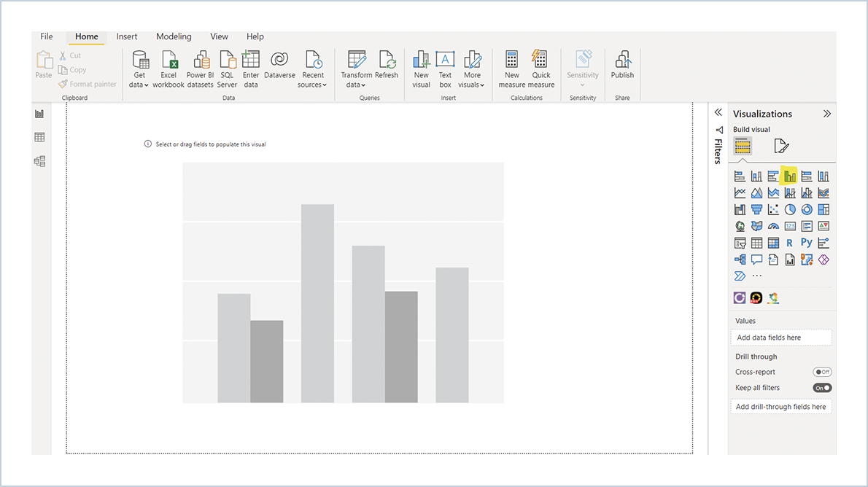This screenshot has height=487, width=868.
Task: Turn off Keep all filters
Action: coord(822,388)
